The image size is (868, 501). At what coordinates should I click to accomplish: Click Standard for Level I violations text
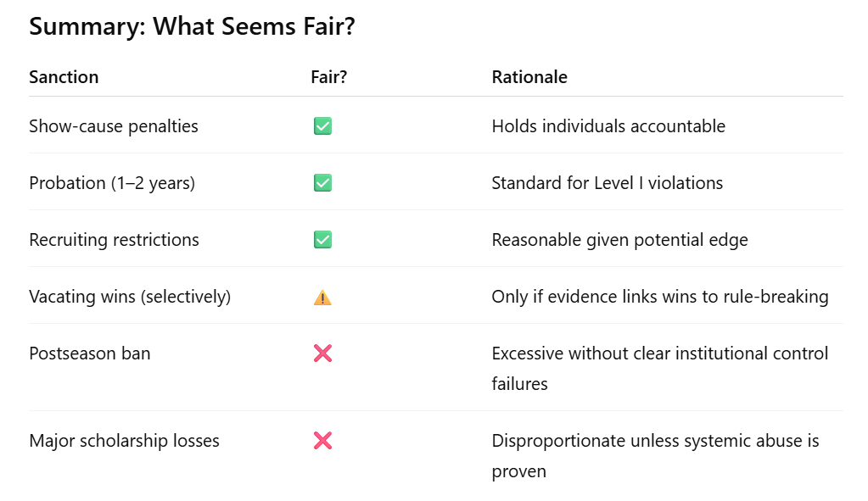coord(608,183)
